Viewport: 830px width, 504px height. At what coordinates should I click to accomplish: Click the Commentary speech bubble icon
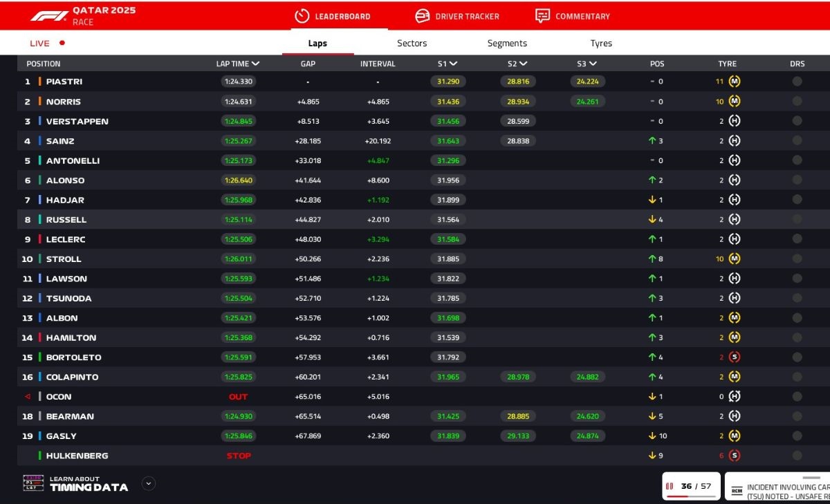(543, 16)
